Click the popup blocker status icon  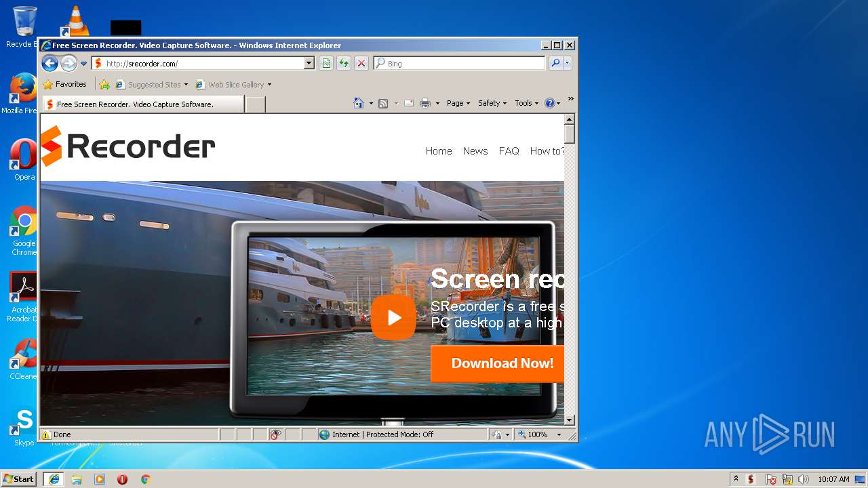click(x=275, y=434)
